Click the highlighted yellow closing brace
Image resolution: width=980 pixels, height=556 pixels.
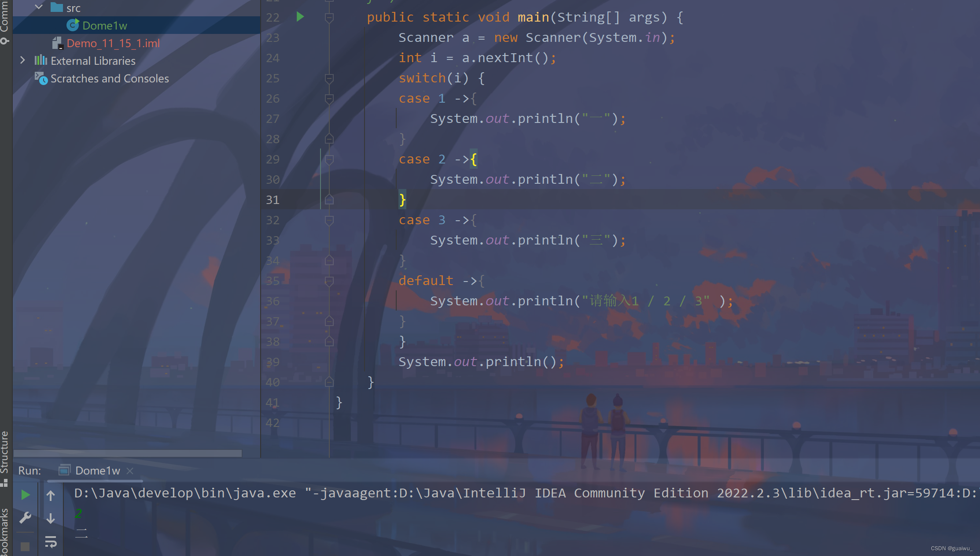click(x=402, y=200)
